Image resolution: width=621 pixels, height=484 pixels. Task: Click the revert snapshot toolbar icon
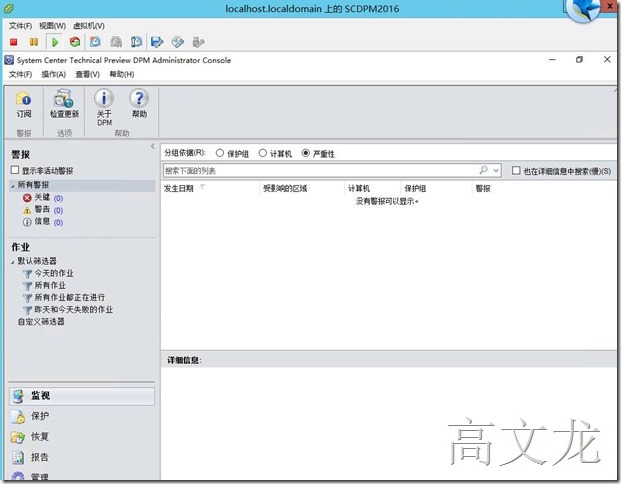pos(116,42)
